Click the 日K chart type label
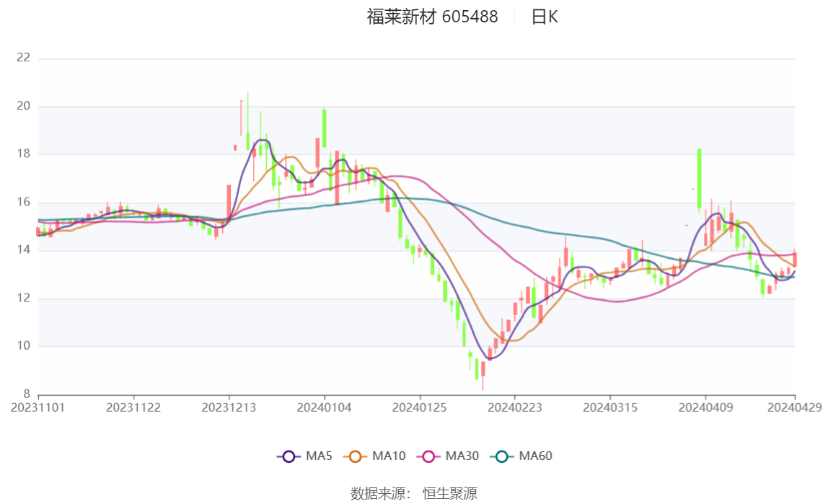This screenshot has height=504, width=828. (545, 17)
